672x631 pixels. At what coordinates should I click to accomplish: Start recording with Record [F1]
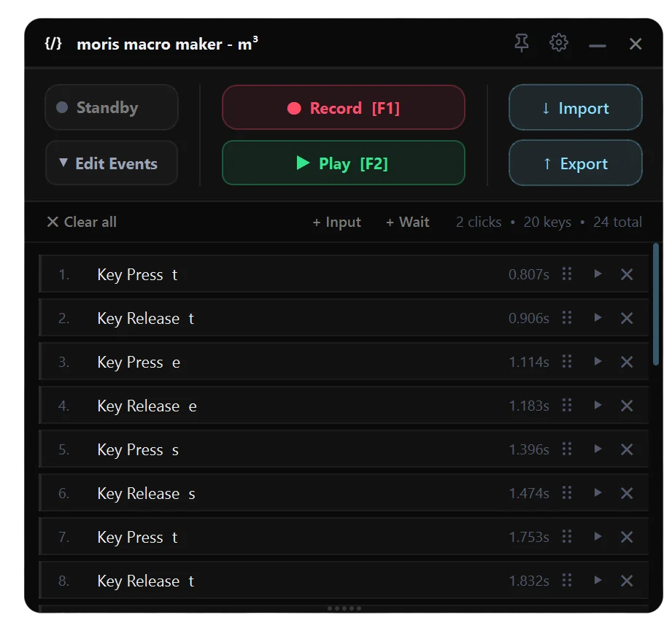[343, 107]
